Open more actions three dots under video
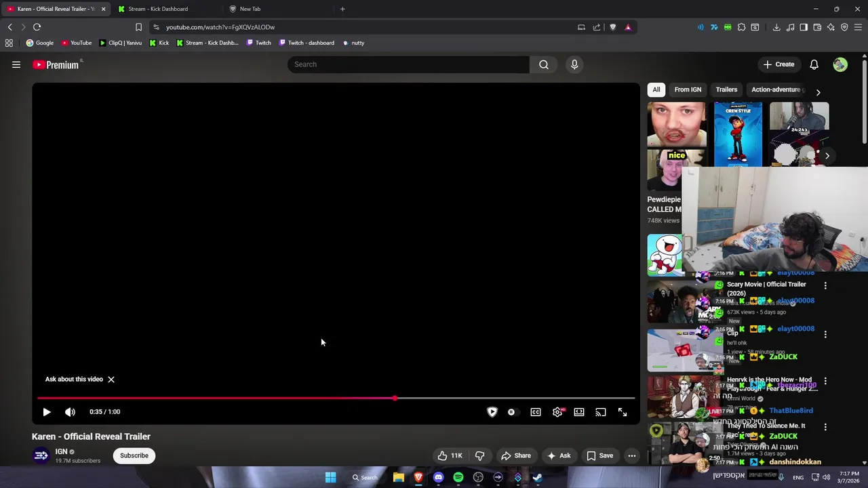Viewport: 868px width, 488px height. (632, 455)
